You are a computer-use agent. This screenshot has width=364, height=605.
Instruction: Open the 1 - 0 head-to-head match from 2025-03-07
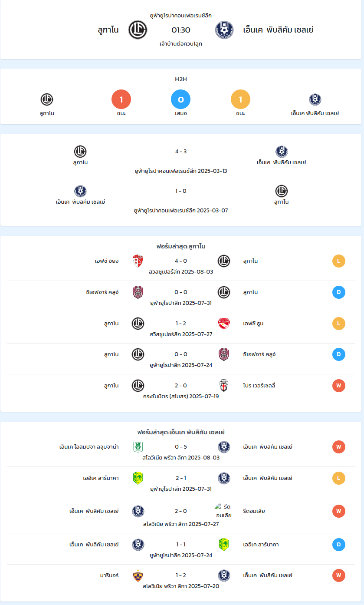[181, 191]
